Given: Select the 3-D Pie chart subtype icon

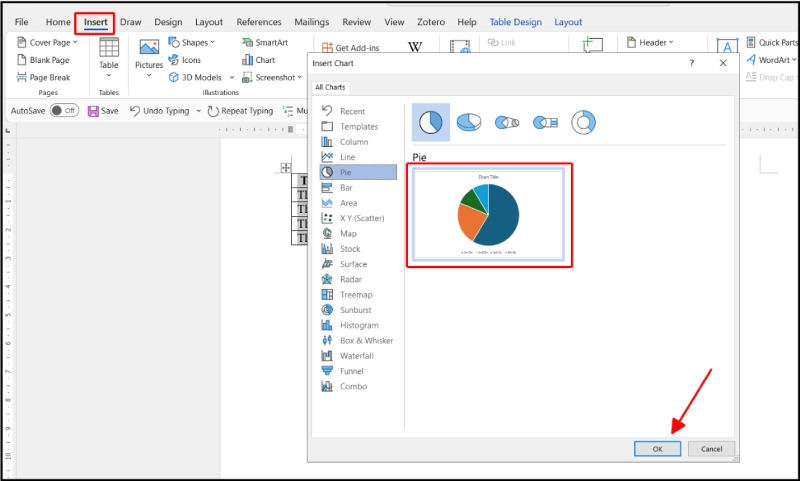Looking at the screenshot, I should [x=468, y=122].
